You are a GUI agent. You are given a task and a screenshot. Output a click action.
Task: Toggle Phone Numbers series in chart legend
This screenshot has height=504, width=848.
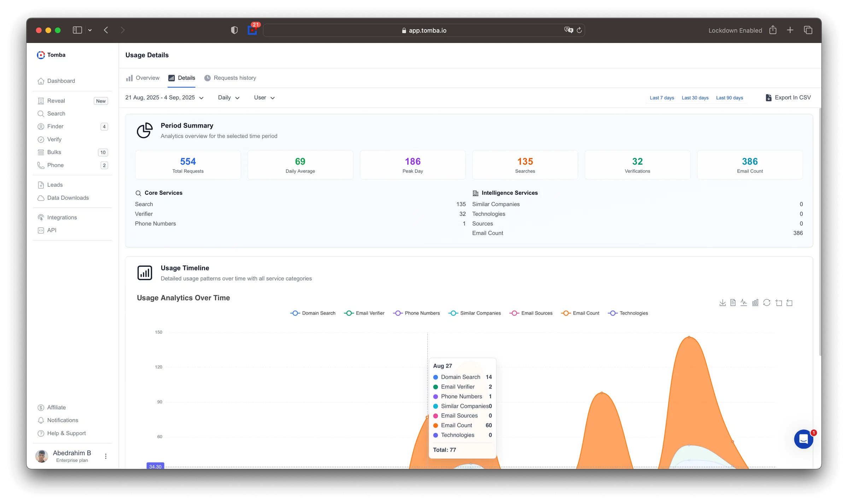click(416, 313)
